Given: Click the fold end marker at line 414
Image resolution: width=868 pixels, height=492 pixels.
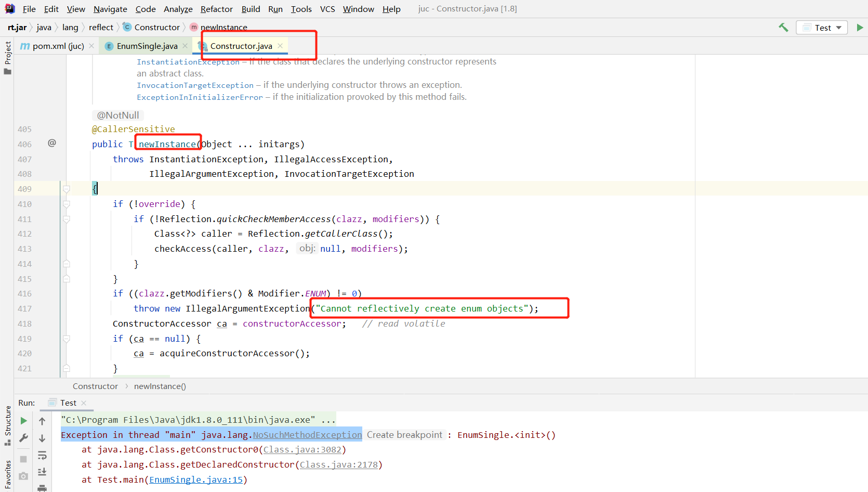Looking at the screenshot, I should [x=67, y=264].
